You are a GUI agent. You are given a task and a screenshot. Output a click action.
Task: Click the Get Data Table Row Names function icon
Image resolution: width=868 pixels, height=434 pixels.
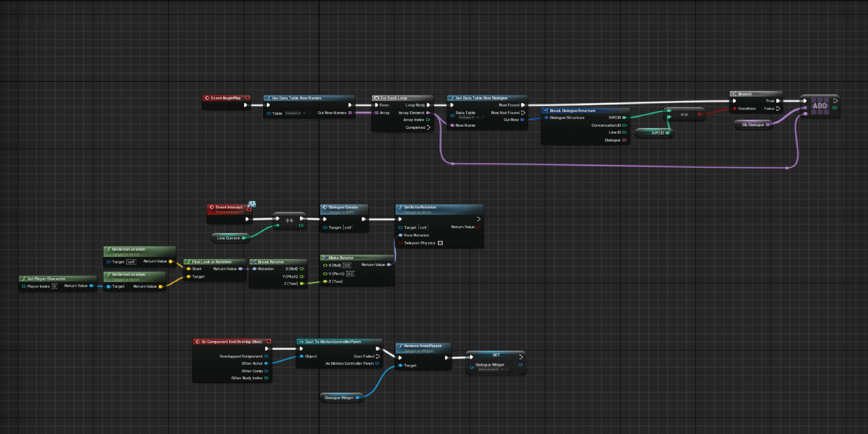[269, 98]
